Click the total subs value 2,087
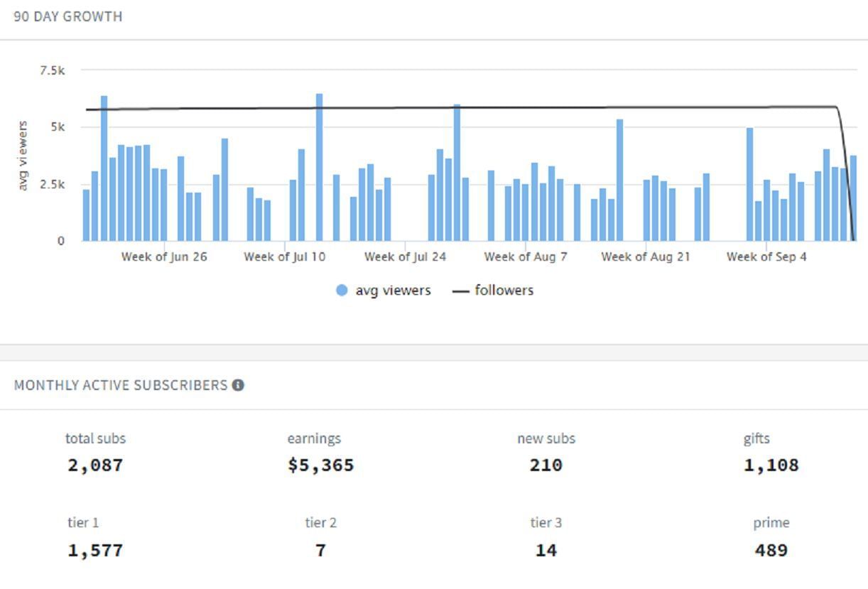The height and width of the screenshot is (589, 868). click(x=95, y=465)
